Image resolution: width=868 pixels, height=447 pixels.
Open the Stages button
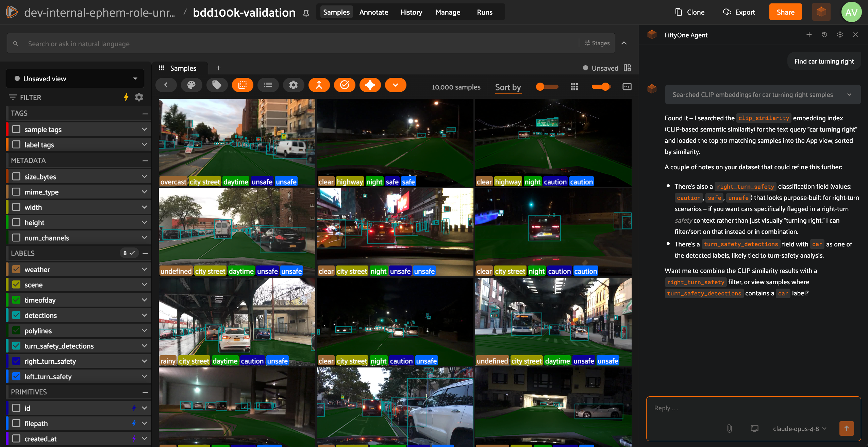point(597,43)
